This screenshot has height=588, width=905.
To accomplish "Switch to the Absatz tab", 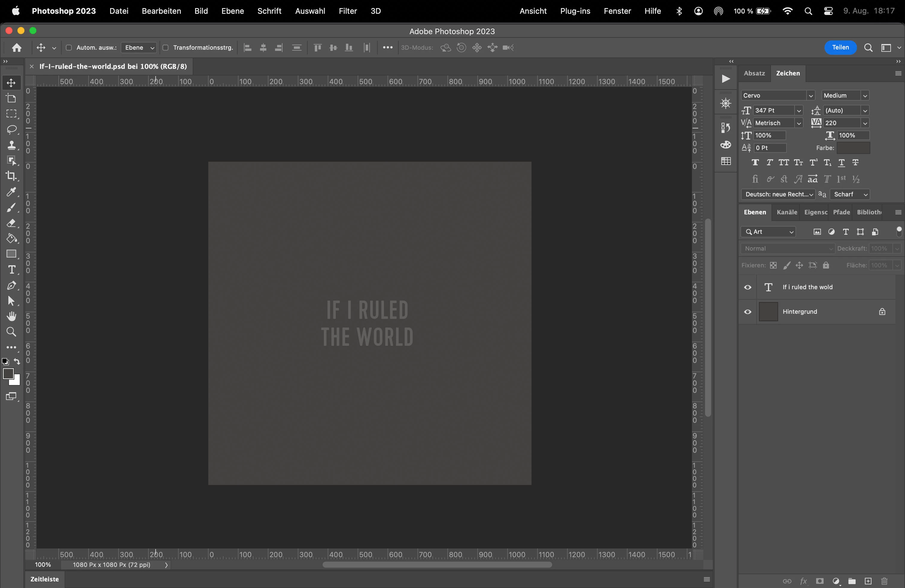I will pos(754,73).
